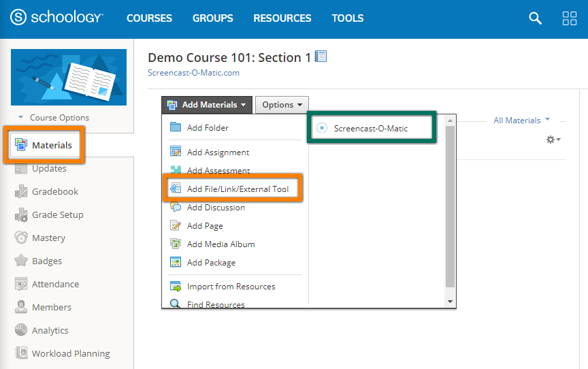Open the All Materials filter dropdown
This screenshot has height=369, width=588.
coord(521,120)
